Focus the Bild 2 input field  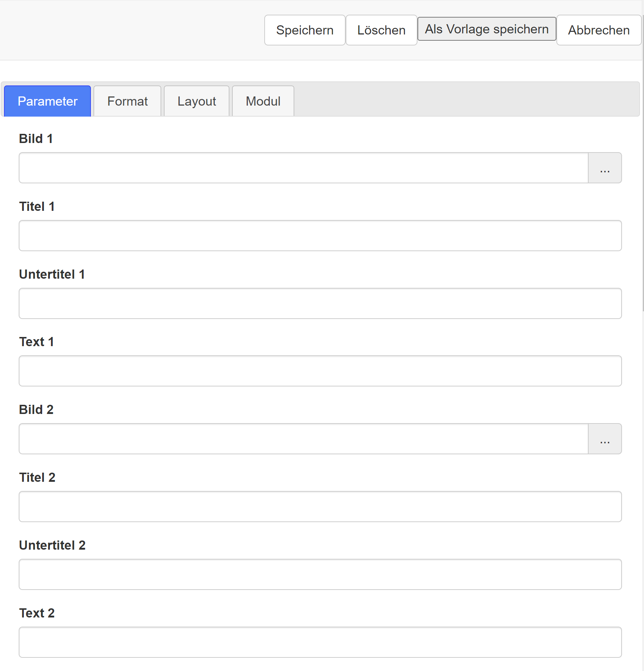[x=304, y=439]
